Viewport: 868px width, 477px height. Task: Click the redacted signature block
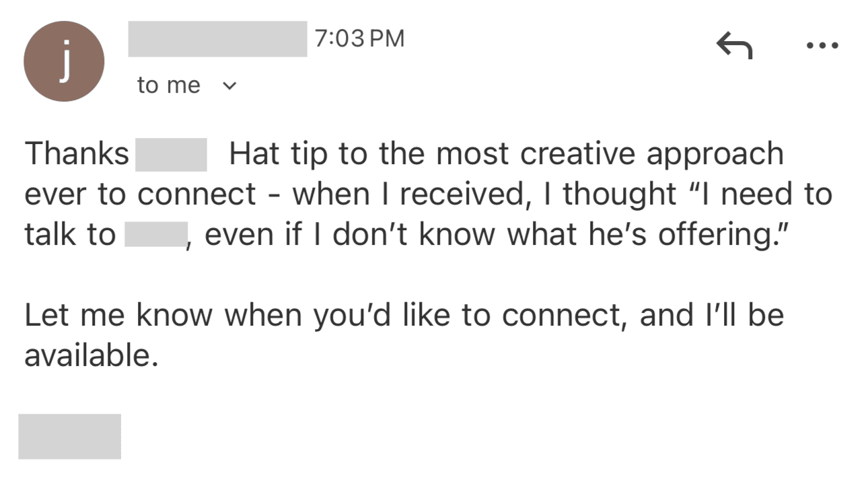tap(69, 437)
